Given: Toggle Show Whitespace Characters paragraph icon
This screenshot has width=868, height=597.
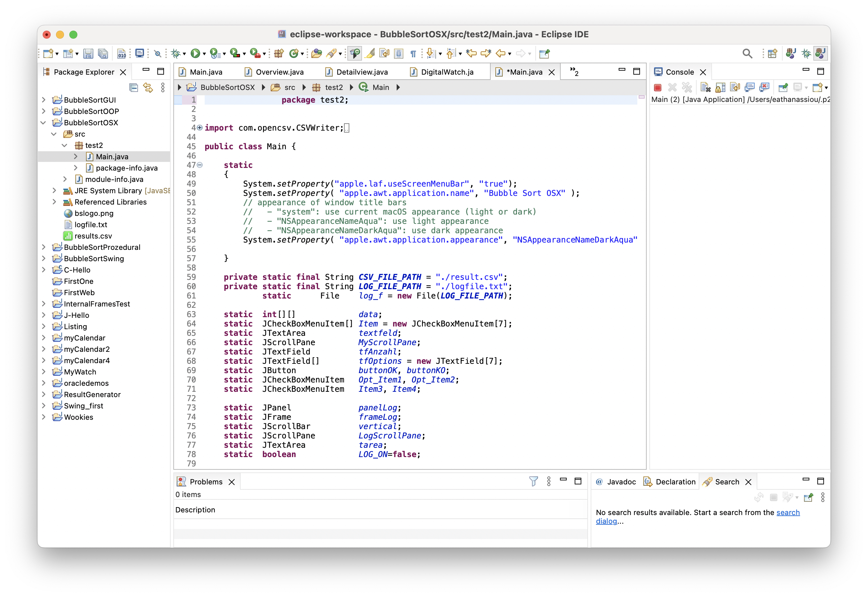Looking at the screenshot, I should [x=413, y=54].
